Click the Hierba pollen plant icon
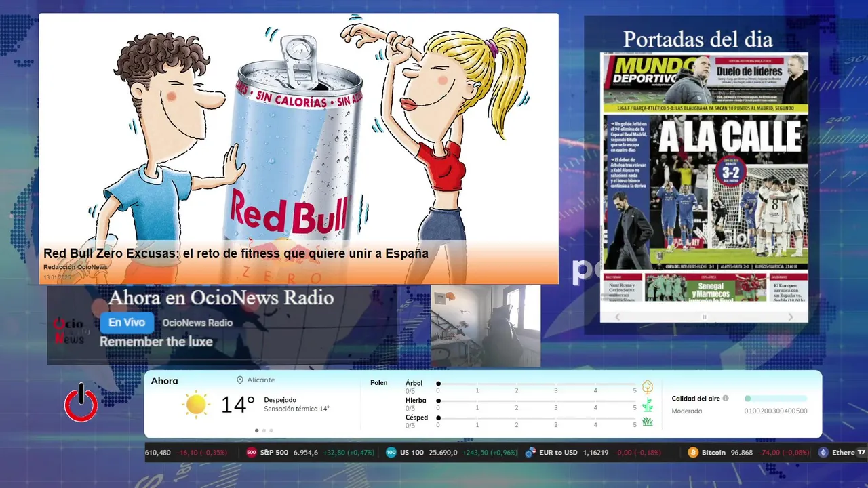The width and height of the screenshot is (868, 488). point(648,405)
